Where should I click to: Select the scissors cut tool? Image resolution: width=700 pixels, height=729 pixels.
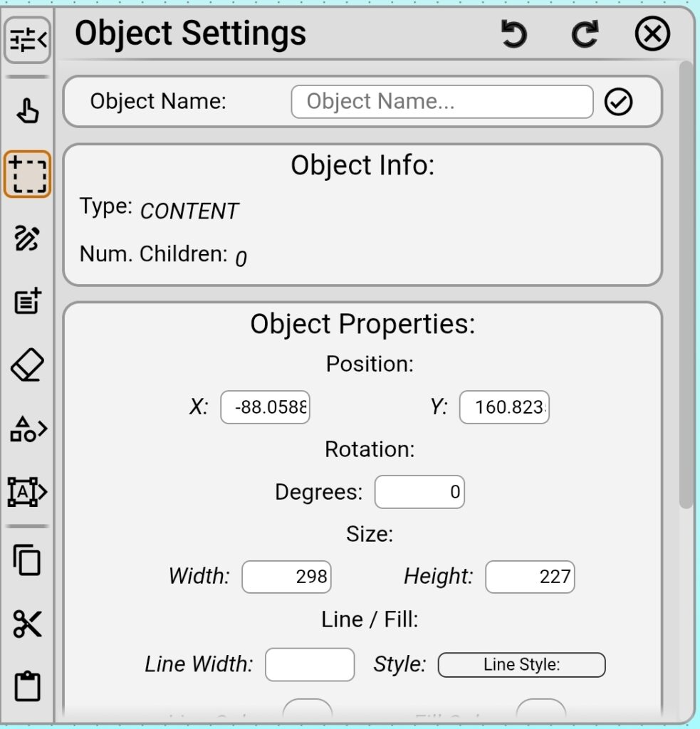27,624
